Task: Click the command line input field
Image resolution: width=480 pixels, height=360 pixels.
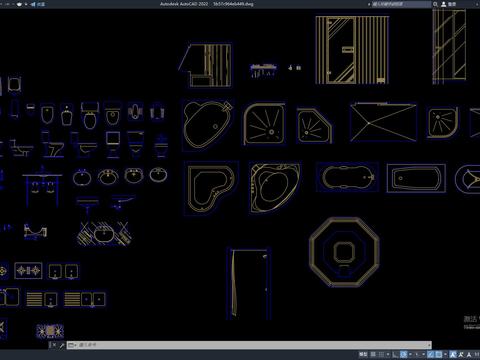Action: [x=249, y=345]
